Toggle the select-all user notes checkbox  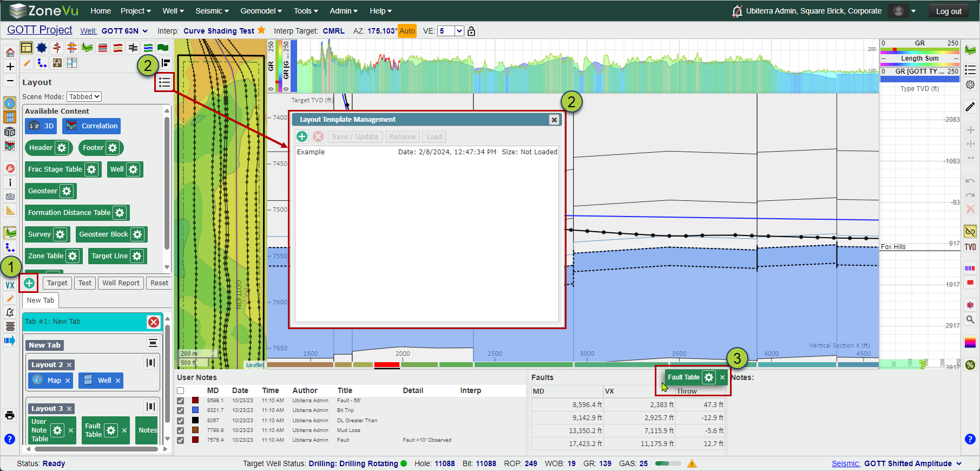coord(181,391)
